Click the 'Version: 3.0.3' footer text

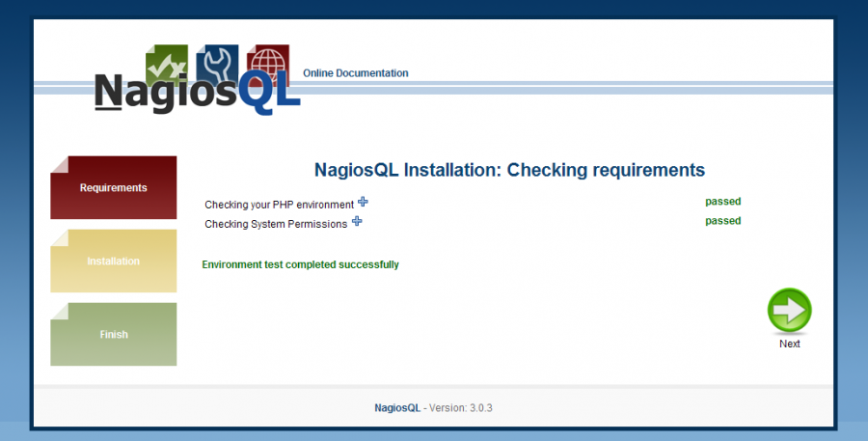click(x=461, y=408)
